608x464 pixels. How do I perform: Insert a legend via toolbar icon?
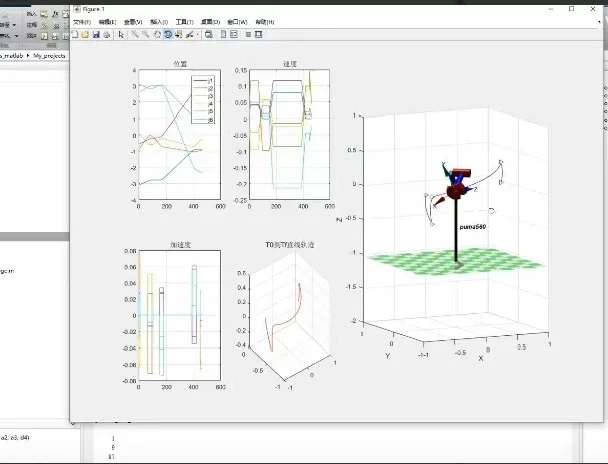234,34
